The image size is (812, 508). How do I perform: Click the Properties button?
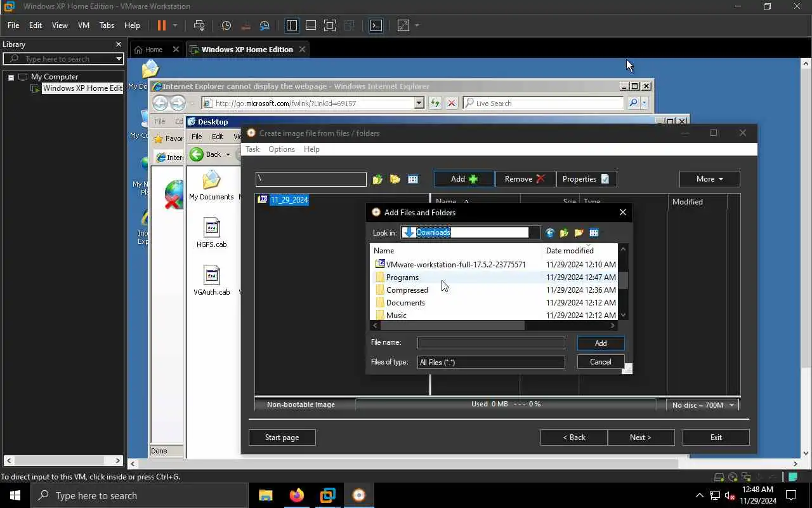click(x=587, y=179)
